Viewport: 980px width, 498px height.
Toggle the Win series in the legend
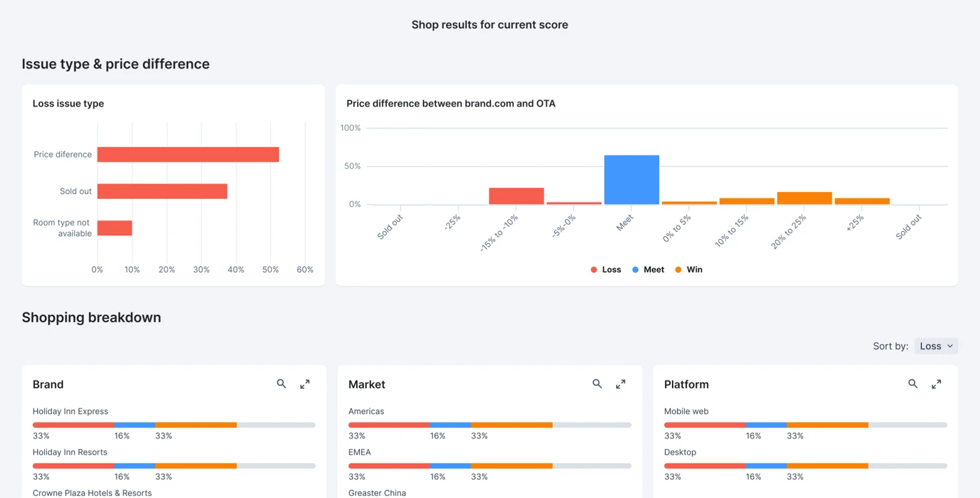[688, 269]
